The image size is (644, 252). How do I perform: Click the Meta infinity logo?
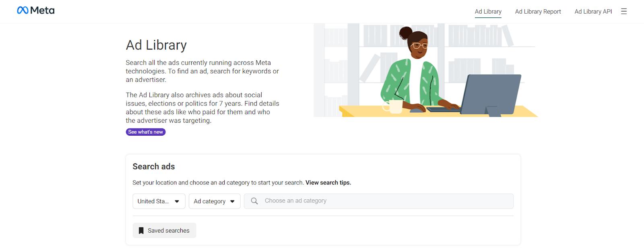point(23,10)
